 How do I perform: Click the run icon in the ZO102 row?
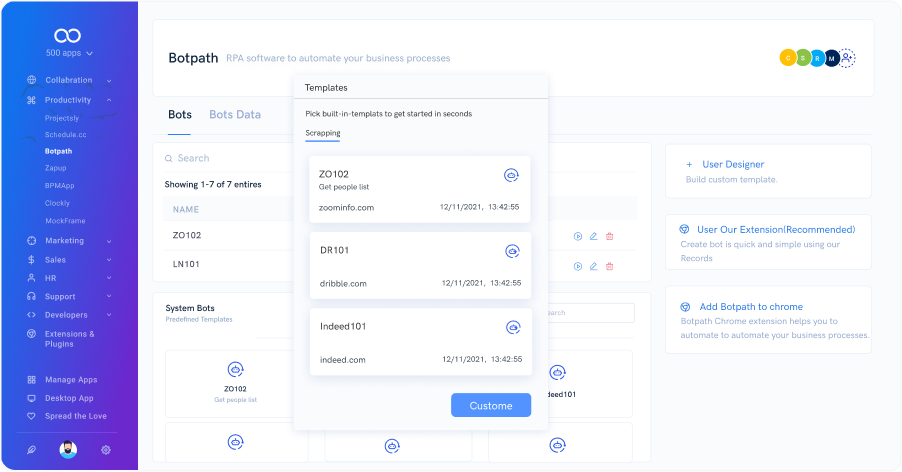(x=578, y=236)
